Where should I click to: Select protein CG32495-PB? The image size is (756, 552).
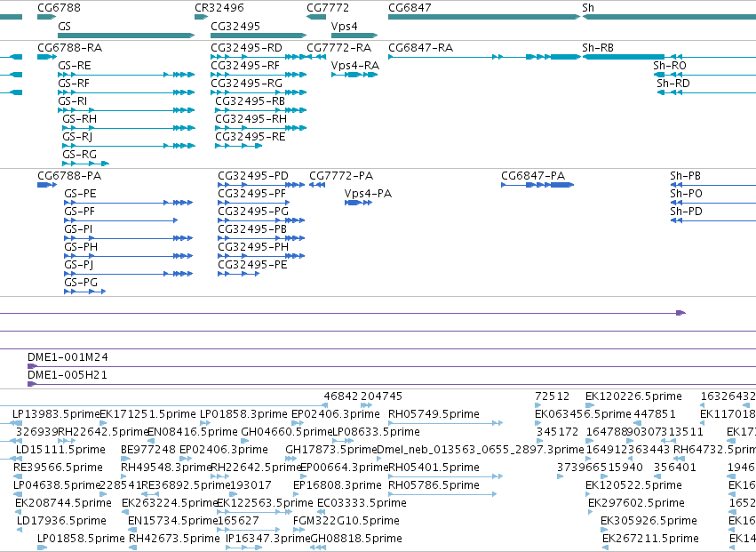click(252, 229)
